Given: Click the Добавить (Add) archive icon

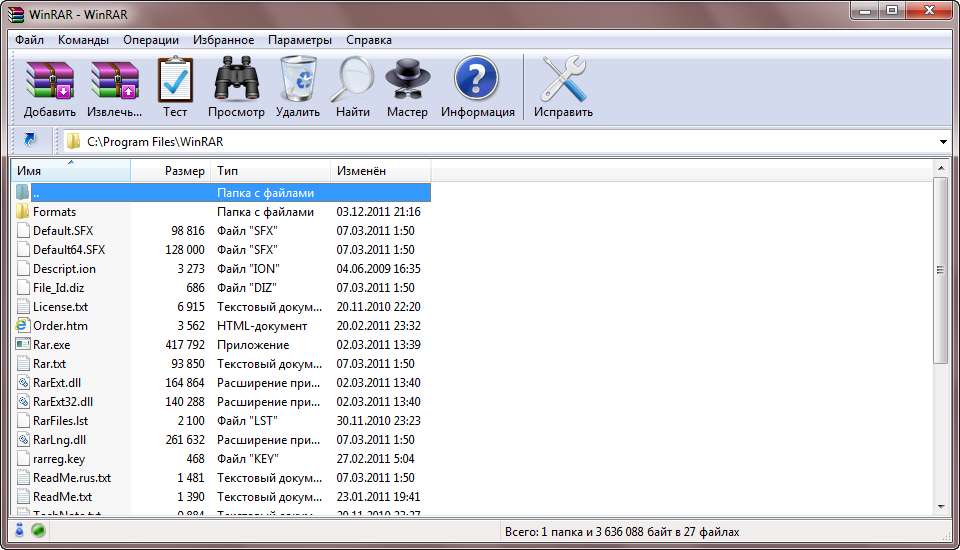Looking at the screenshot, I should [x=50, y=80].
